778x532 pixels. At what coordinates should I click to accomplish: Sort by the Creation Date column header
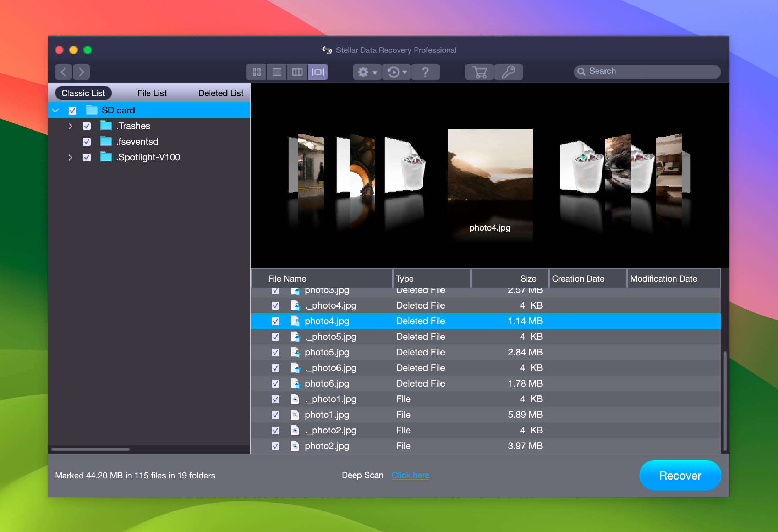pyautogui.click(x=588, y=279)
